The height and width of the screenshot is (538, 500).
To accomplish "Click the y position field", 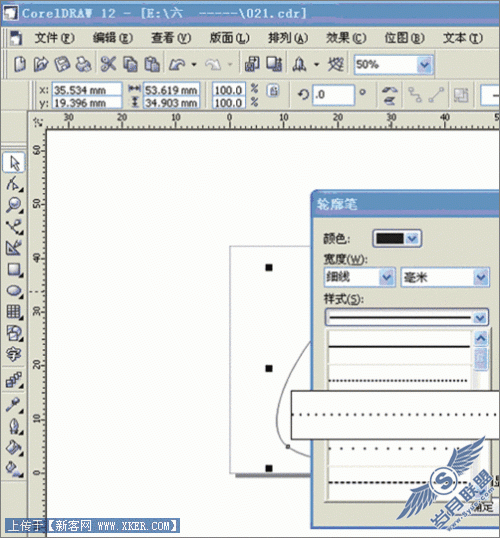I will 87,103.
